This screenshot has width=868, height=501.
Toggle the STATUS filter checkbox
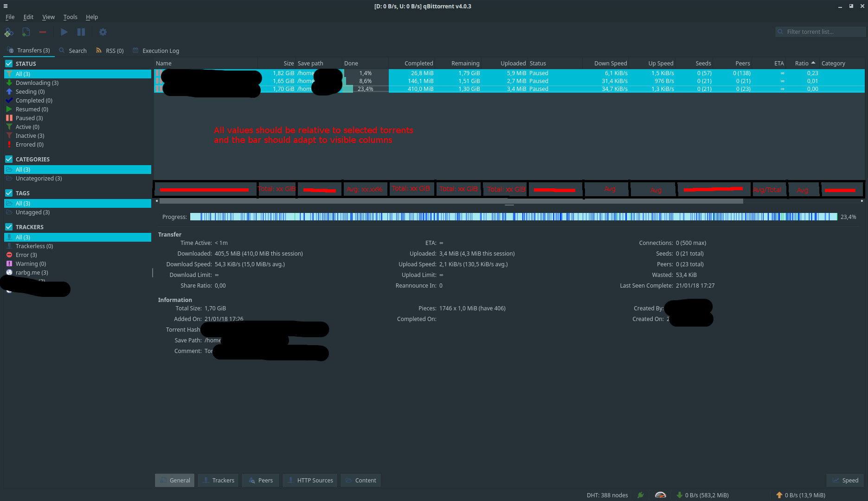point(8,63)
